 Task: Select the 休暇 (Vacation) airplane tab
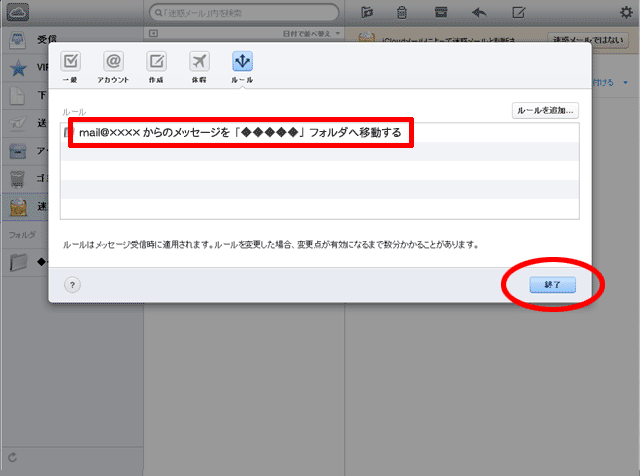(x=199, y=66)
